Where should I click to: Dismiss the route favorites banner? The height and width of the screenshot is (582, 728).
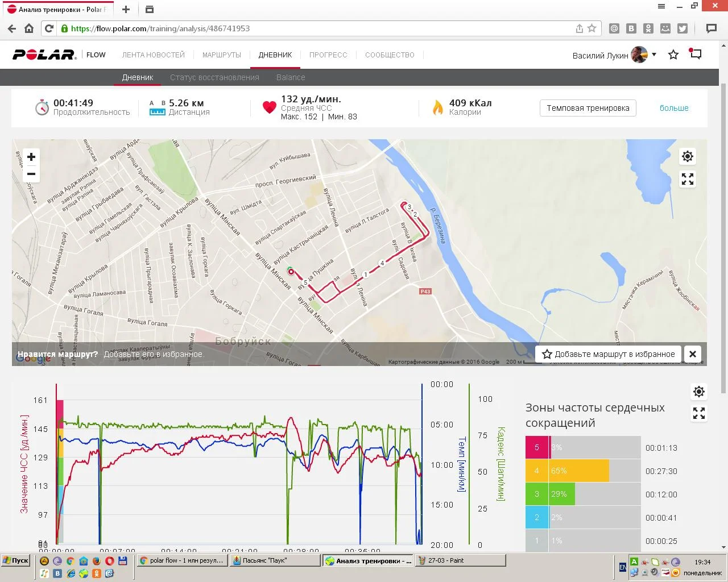click(693, 354)
